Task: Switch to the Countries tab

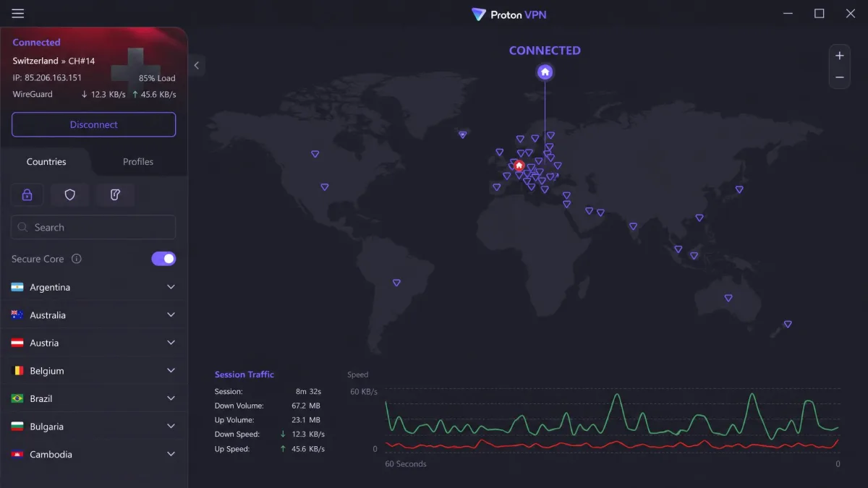Action: point(46,162)
